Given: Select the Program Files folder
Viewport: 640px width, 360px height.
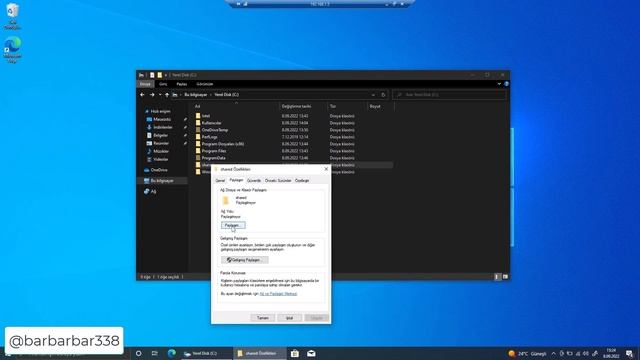Looking at the screenshot, I should point(213,151).
